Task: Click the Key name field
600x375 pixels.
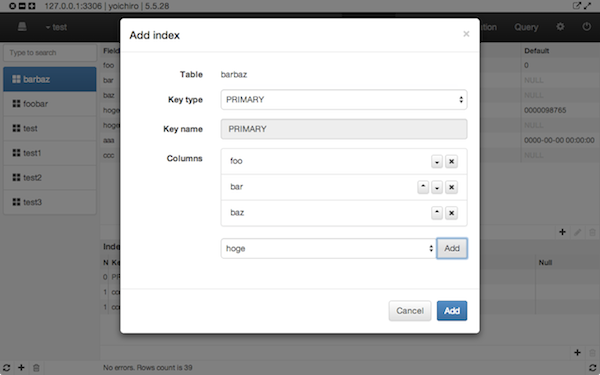Action: click(x=344, y=129)
